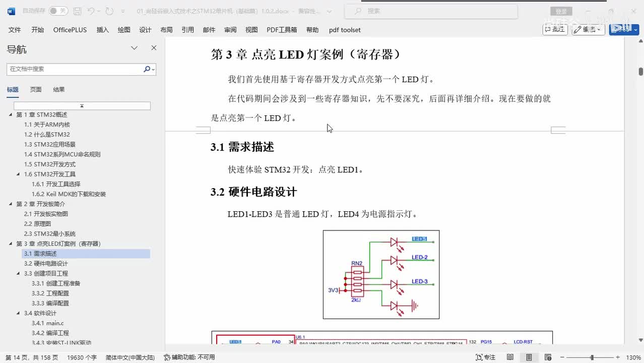
Task: Open the 布局 ribbon tab
Action: click(x=166, y=30)
